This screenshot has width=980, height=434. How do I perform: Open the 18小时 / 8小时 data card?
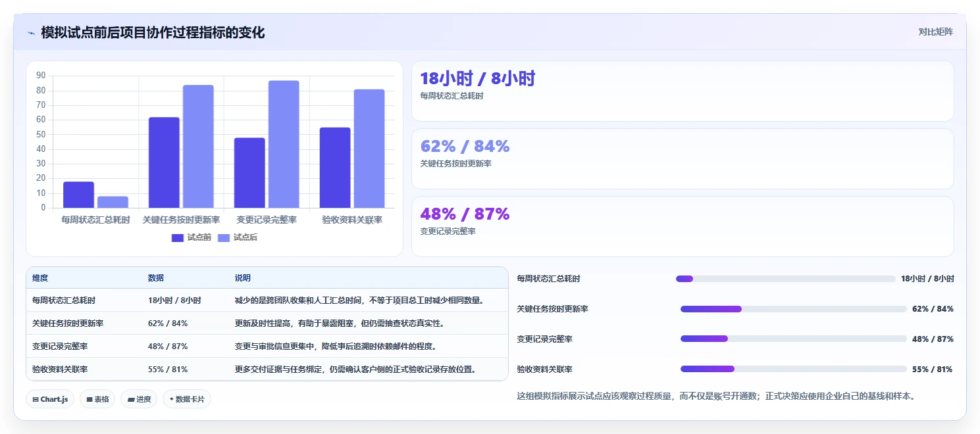tap(683, 91)
